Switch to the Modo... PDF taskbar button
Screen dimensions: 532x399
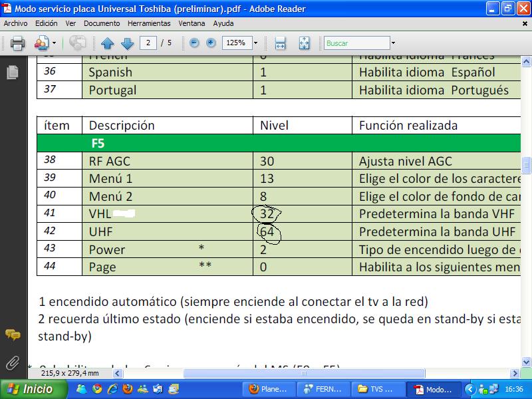coord(434,389)
